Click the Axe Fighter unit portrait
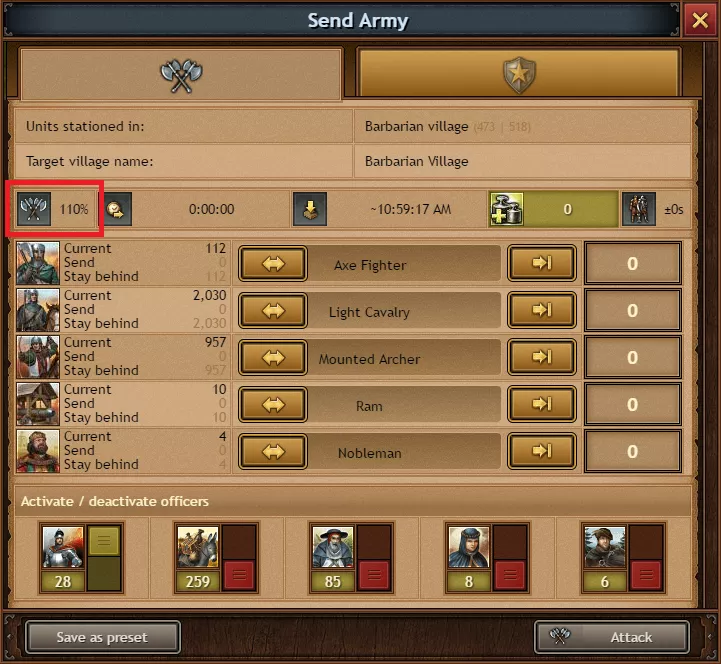Image resolution: width=721 pixels, height=664 pixels. click(x=38, y=263)
